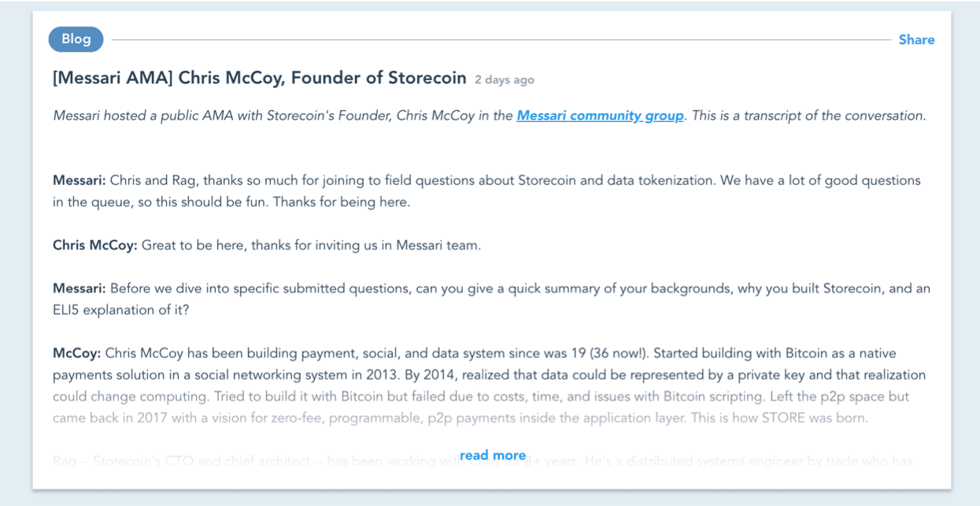Expand the article with read more
Viewport: 980px width, 506px height.
click(493, 455)
